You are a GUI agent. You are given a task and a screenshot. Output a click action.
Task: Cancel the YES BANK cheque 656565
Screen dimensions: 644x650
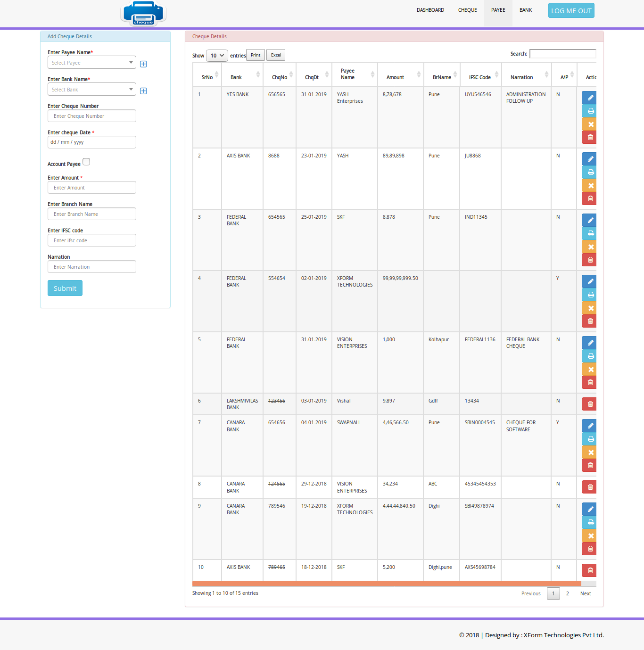(589, 124)
